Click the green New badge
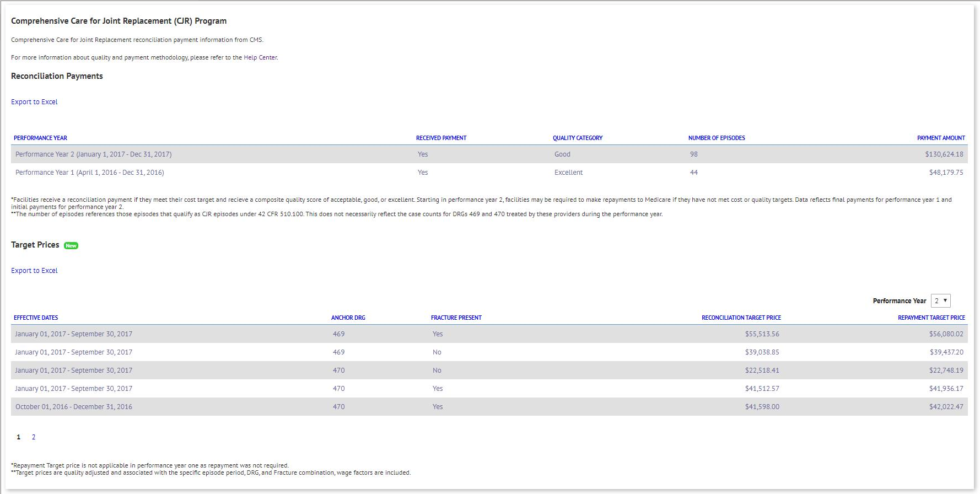 [71, 246]
